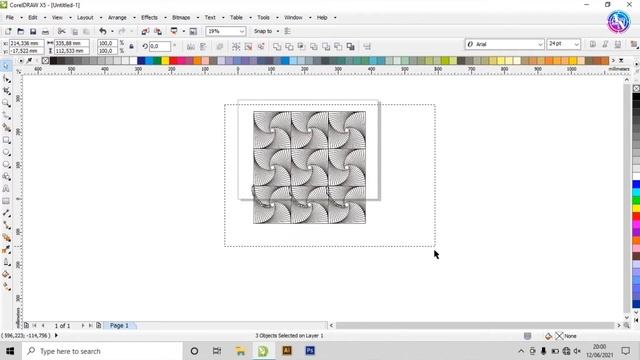The height and width of the screenshot is (360, 640).
Task: Open the File menu
Action: [x=9, y=18]
